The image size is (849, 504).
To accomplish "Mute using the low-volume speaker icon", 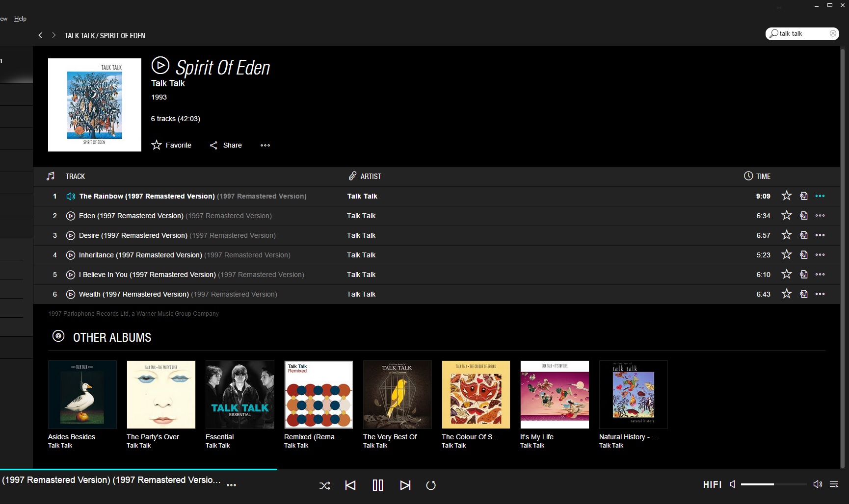I will (733, 484).
